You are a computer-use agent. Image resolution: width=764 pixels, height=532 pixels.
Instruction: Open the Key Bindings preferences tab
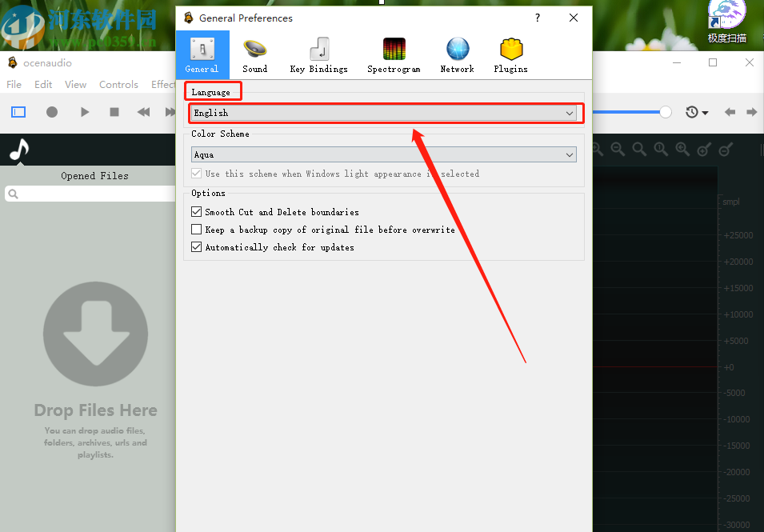(318, 55)
